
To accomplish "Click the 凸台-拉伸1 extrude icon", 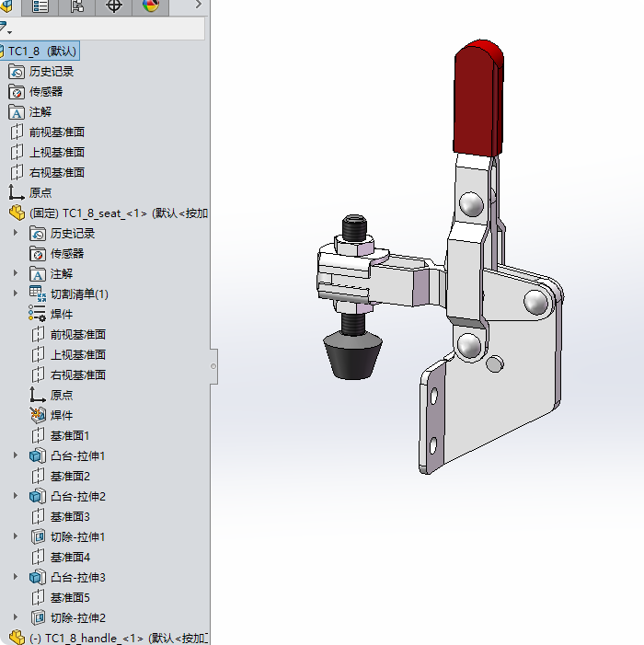I will (x=38, y=455).
